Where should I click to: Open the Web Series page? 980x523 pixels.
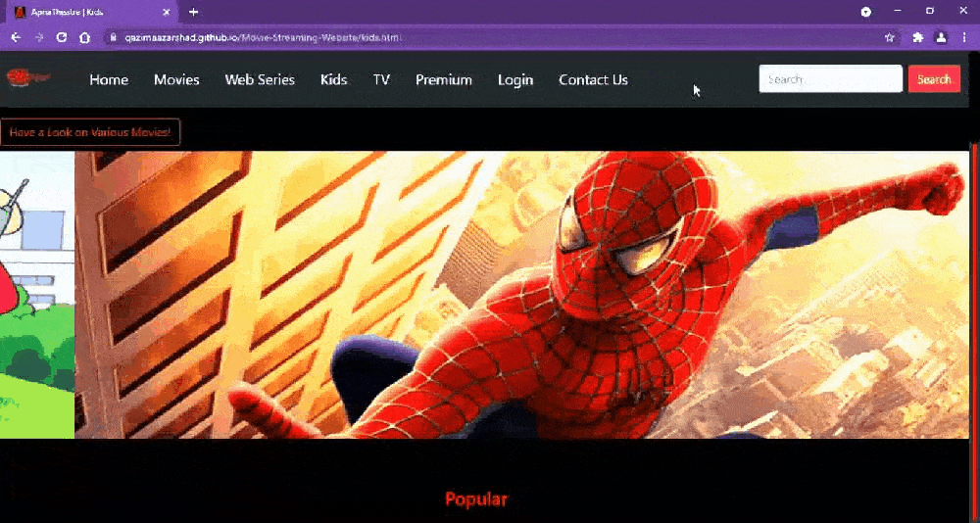tap(260, 80)
